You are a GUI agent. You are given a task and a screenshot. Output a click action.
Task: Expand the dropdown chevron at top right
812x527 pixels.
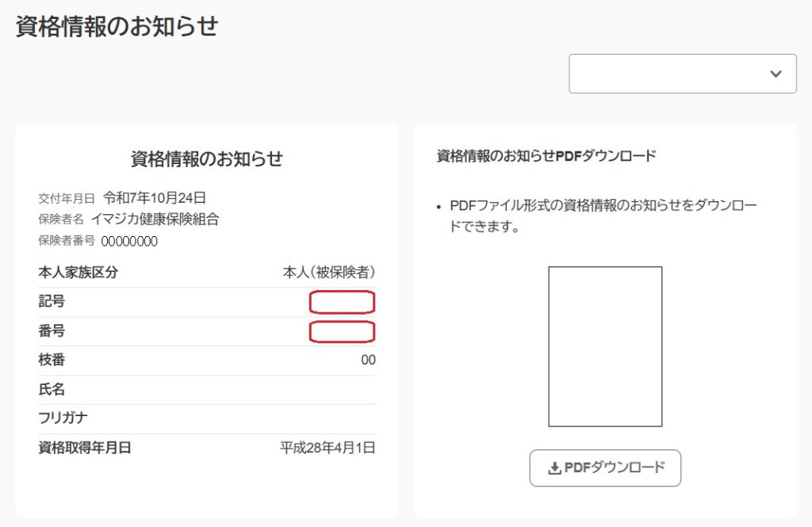776,74
